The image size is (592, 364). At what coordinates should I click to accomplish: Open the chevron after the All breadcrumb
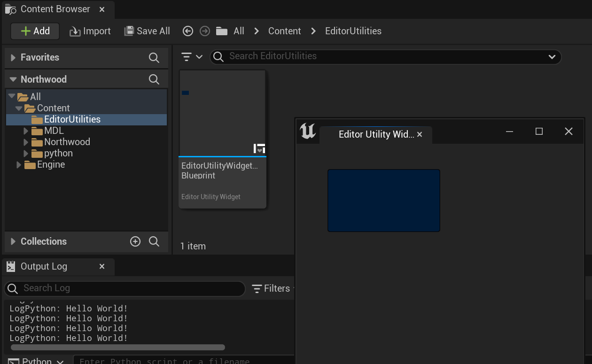click(x=257, y=31)
